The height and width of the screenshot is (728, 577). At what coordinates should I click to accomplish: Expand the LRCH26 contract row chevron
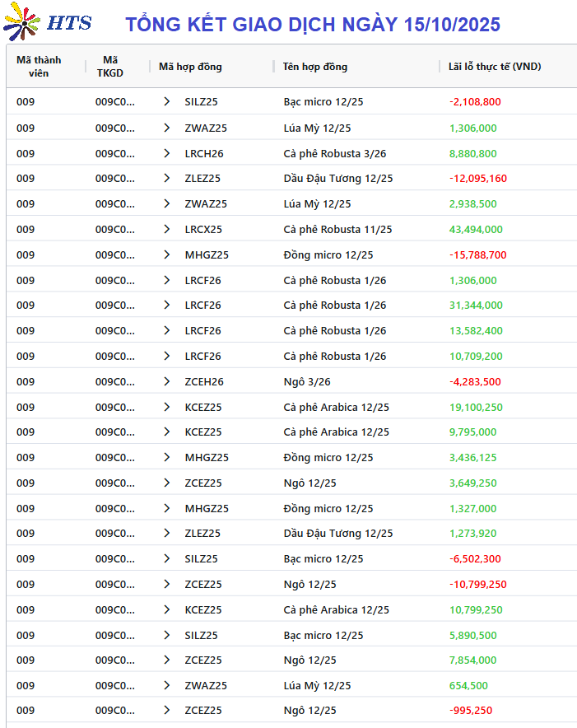[167, 153]
